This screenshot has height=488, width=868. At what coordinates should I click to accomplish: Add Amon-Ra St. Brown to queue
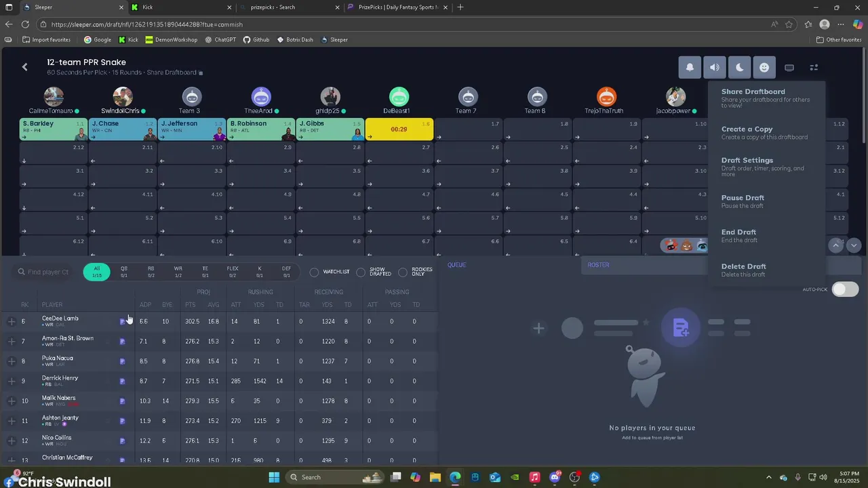click(x=12, y=341)
